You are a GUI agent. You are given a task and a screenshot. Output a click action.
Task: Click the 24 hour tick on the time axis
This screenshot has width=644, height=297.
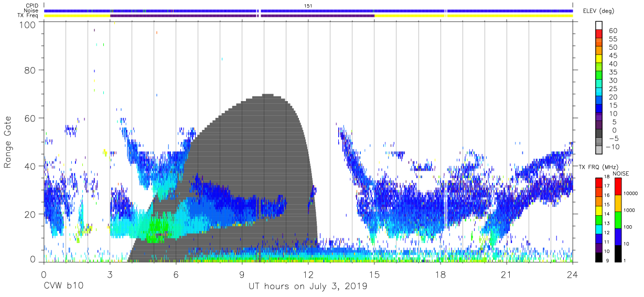[573, 274]
